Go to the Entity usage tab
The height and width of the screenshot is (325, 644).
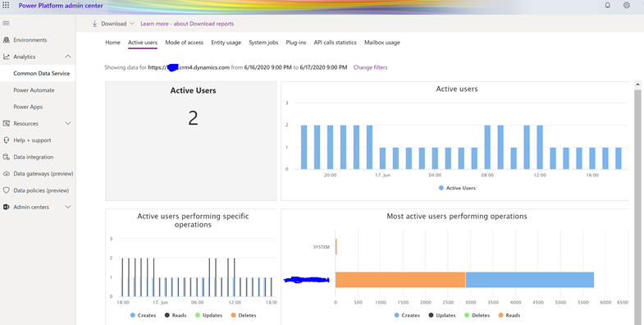[226, 43]
